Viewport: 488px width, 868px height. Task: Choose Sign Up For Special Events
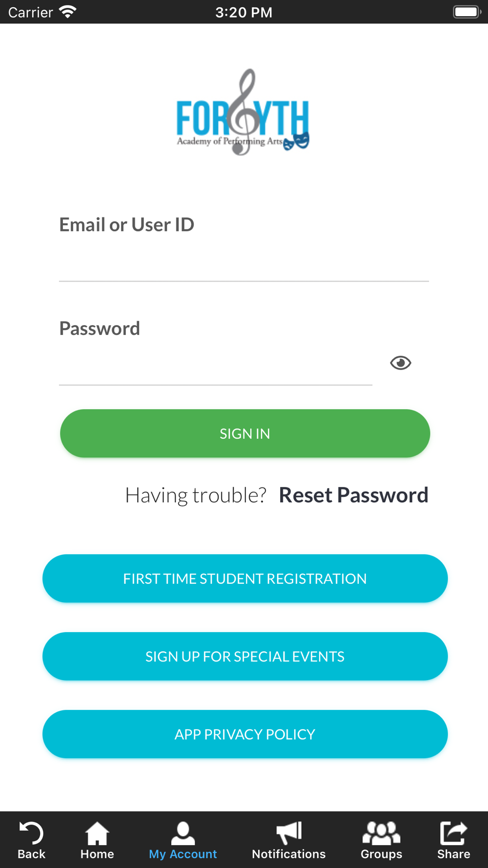point(245,657)
